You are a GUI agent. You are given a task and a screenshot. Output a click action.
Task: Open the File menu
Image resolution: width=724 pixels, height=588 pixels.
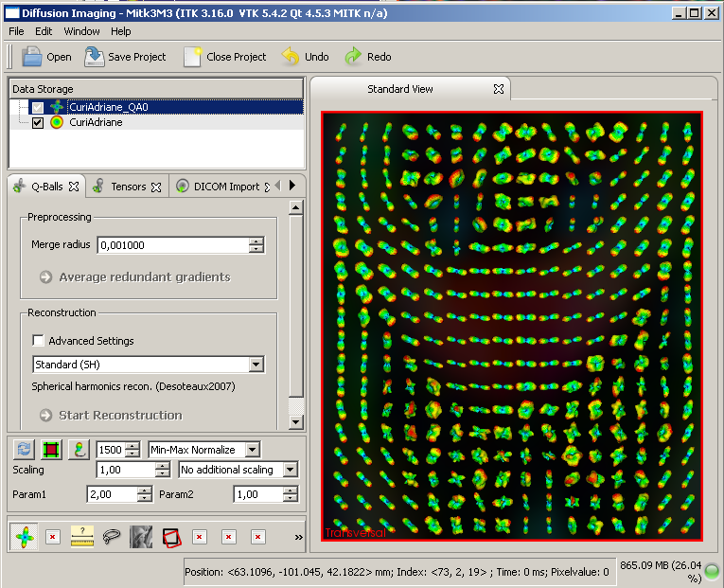(16, 31)
